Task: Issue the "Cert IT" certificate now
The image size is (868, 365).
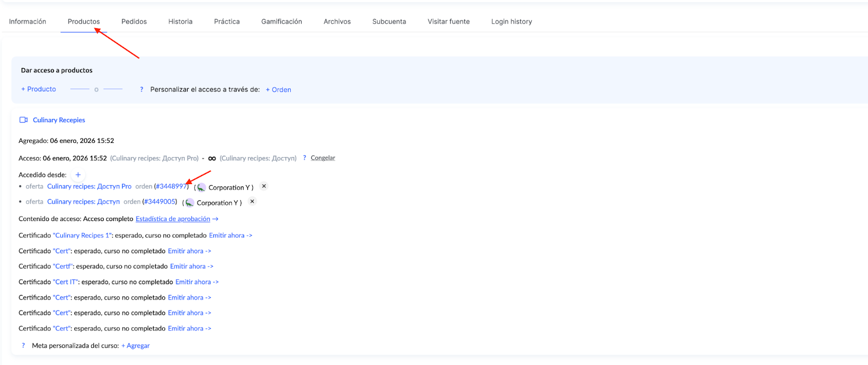Action: (x=196, y=282)
